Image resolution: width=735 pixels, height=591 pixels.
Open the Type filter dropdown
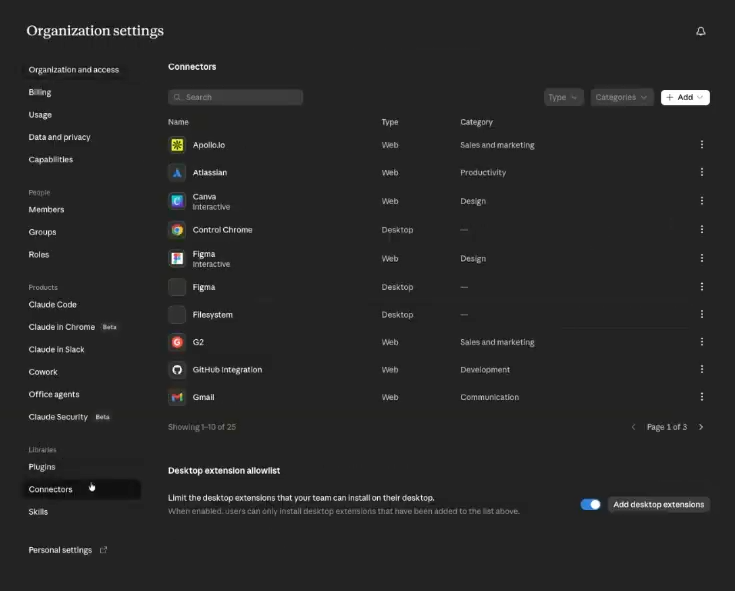click(563, 97)
